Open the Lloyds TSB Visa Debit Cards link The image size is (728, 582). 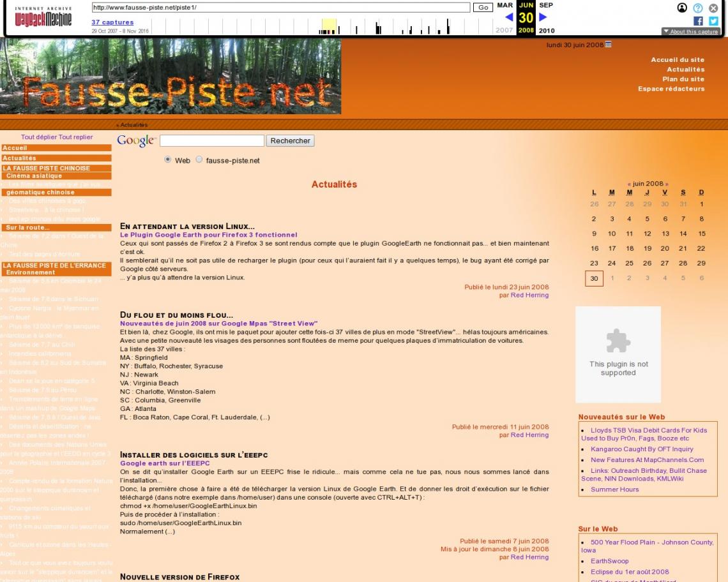(x=644, y=434)
